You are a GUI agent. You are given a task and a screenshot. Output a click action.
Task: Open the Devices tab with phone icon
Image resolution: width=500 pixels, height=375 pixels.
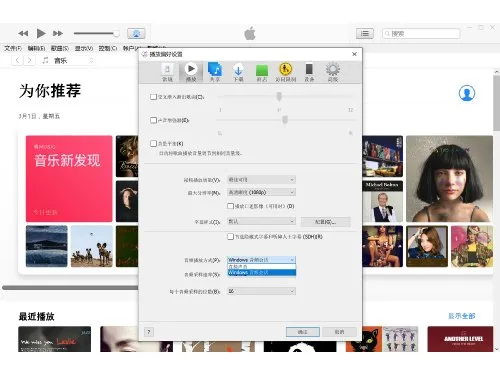tap(309, 72)
